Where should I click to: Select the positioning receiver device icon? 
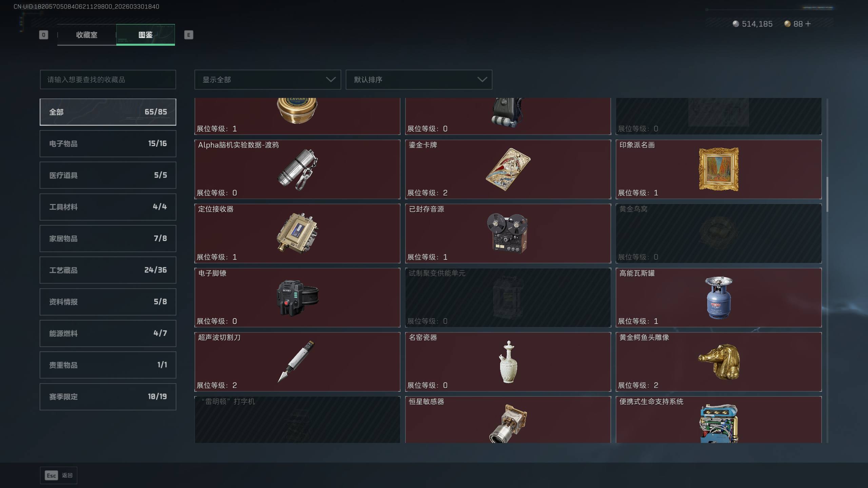click(x=297, y=233)
